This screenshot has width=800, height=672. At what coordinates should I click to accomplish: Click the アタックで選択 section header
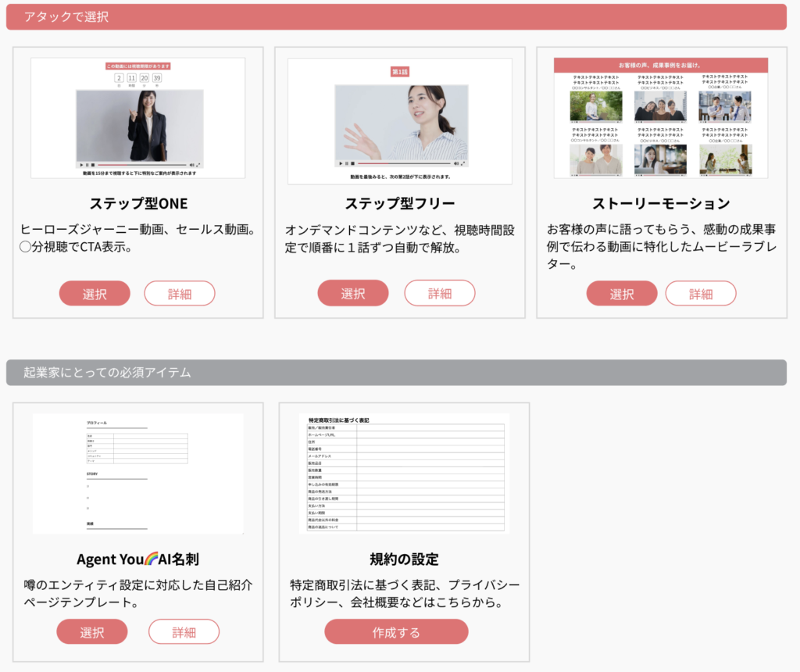(x=396, y=17)
